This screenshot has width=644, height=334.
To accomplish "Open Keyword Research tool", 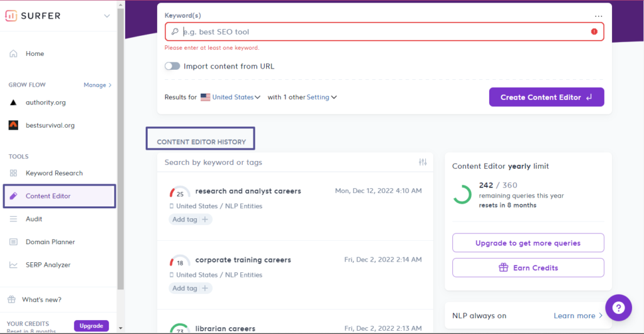I will [54, 173].
